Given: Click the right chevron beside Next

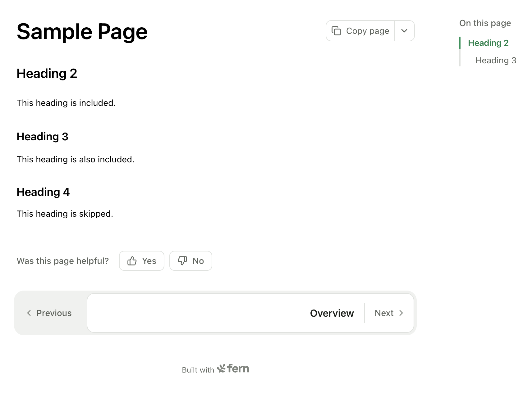Looking at the screenshot, I should tap(401, 313).
